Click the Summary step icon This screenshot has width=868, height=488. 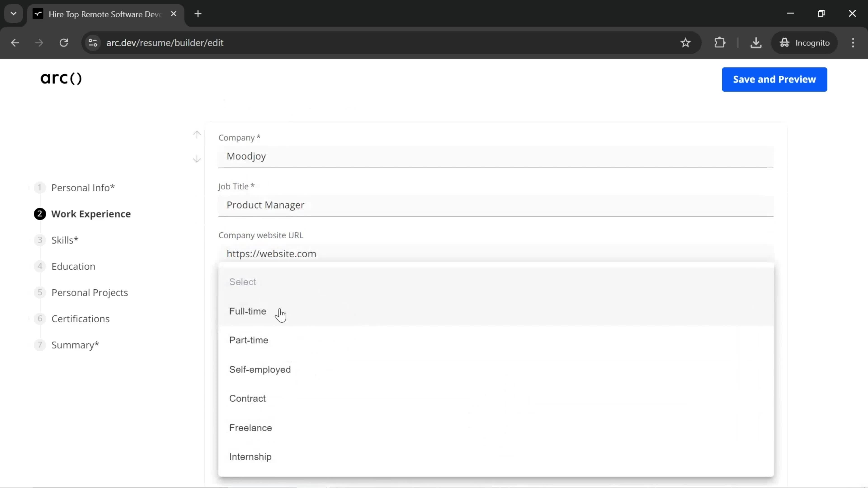click(x=40, y=344)
